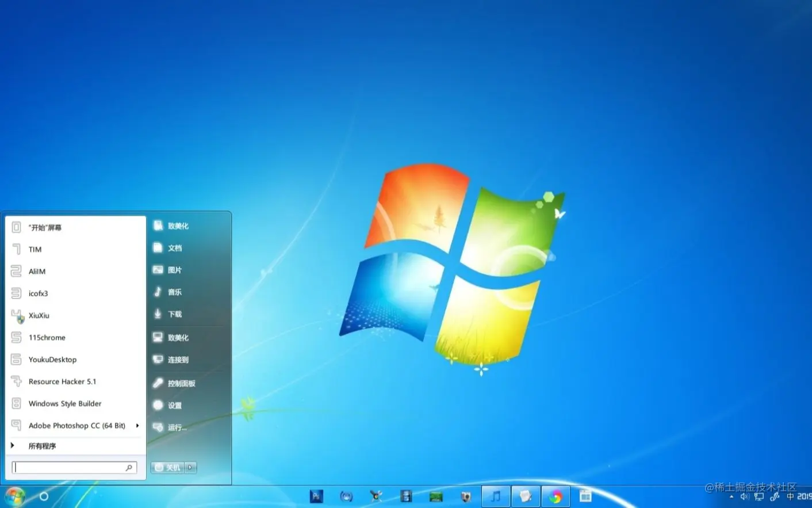Screen dimensions: 812x508
Task: Open 连接到 connect-to entry
Action: (x=189, y=360)
